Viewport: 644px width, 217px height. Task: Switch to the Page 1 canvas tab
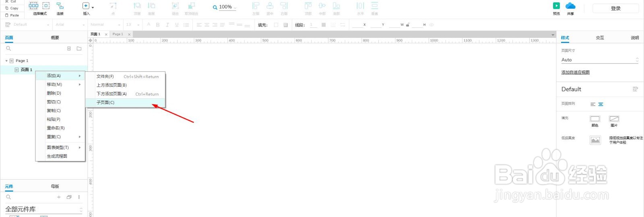(x=118, y=34)
